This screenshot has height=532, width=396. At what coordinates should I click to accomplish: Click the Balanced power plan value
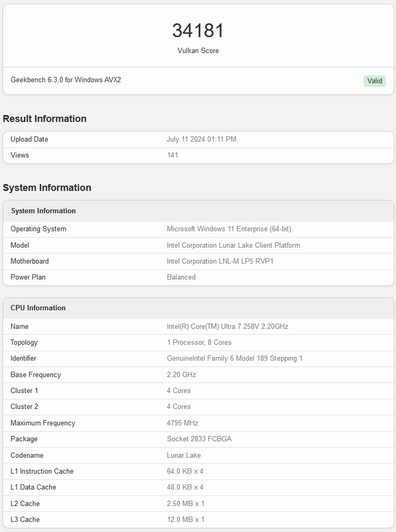tap(181, 277)
